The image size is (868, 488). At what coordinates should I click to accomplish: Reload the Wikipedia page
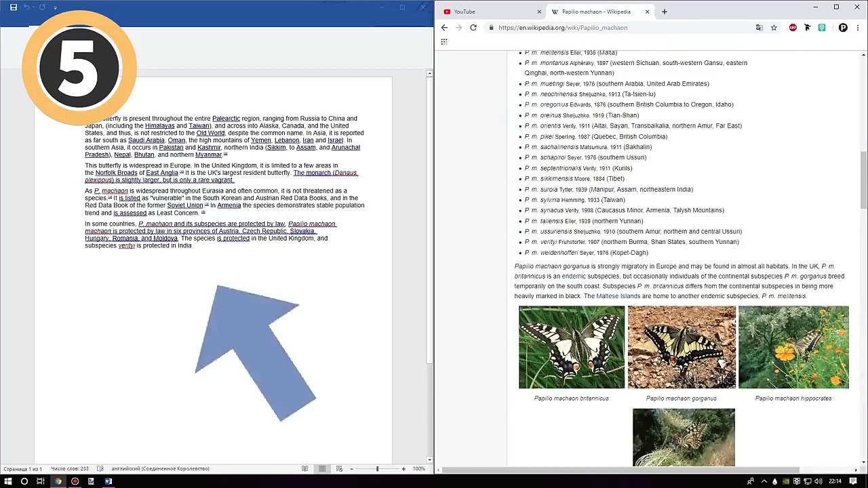(473, 28)
